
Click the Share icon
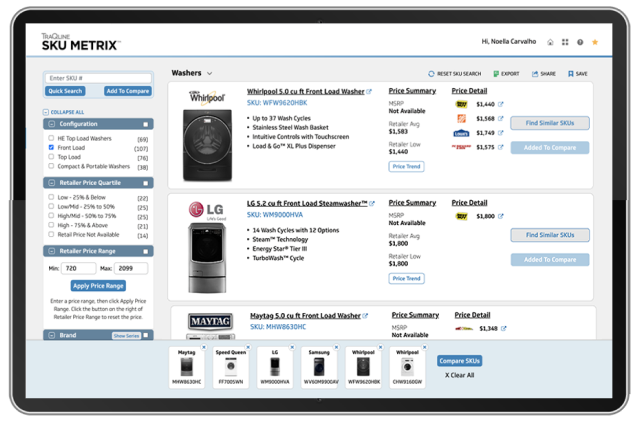[535, 74]
